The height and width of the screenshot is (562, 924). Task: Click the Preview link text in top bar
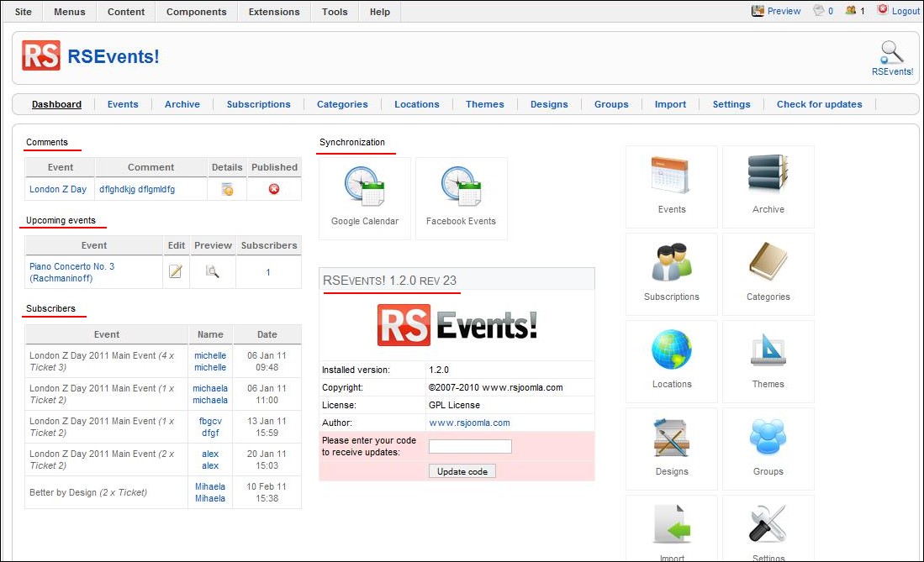(784, 11)
